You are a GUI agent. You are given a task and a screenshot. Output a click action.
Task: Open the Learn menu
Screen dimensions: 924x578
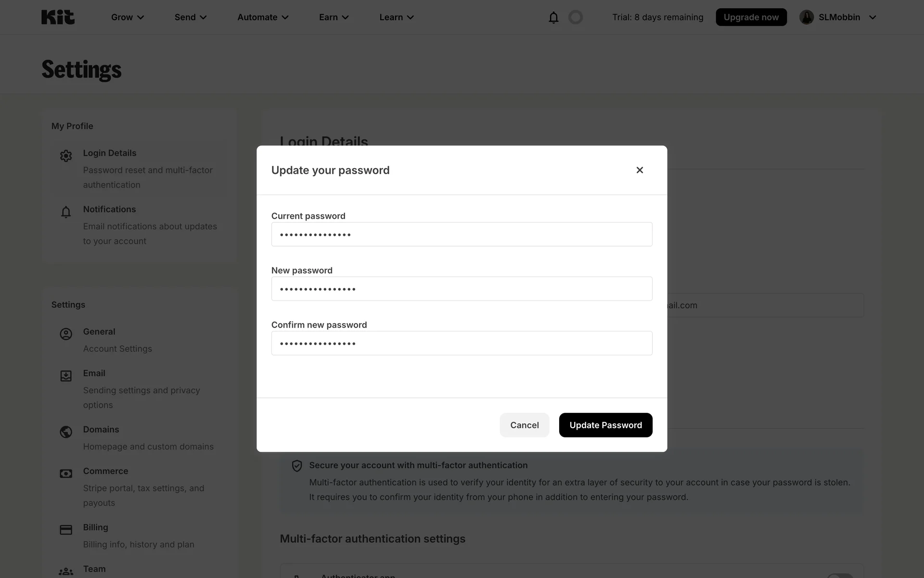coord(397,17)
